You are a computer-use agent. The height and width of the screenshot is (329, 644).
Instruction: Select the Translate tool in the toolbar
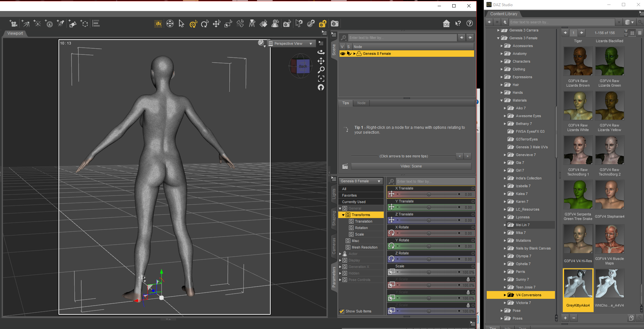pos(216,23)
